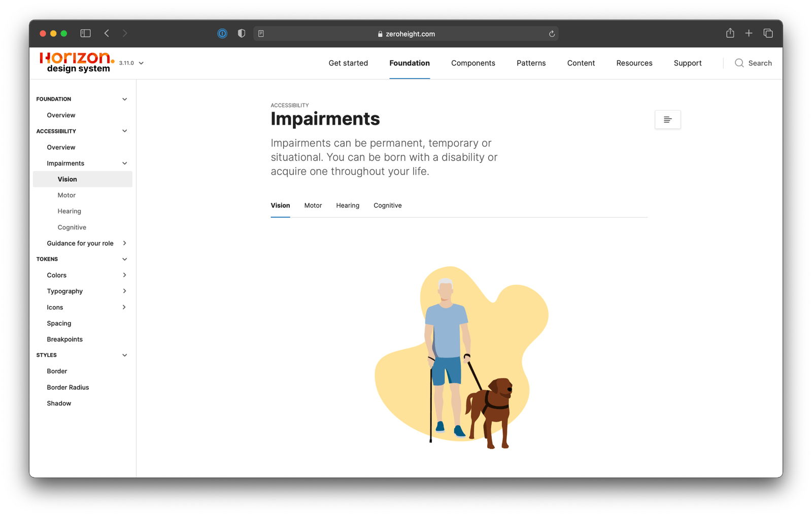Collapse the FOUNDATION section chevron
The width and height of the screenshot is (812, 516).
(124, 99)
